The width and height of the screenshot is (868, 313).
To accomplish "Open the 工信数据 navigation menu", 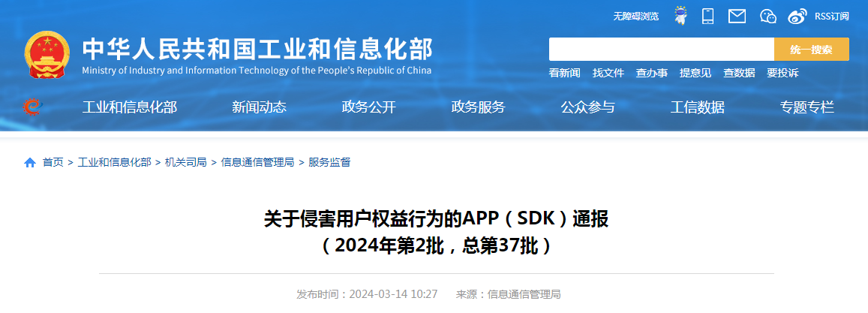I will click(698, 107).
